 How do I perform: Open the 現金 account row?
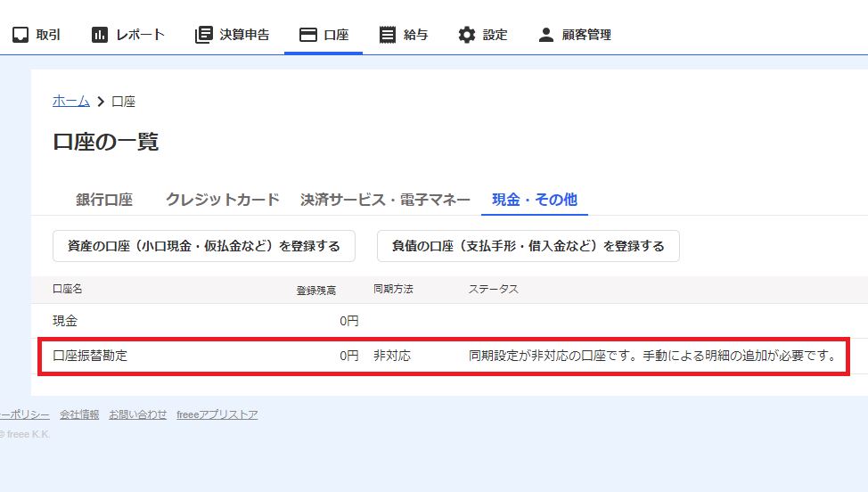[449, 321]
